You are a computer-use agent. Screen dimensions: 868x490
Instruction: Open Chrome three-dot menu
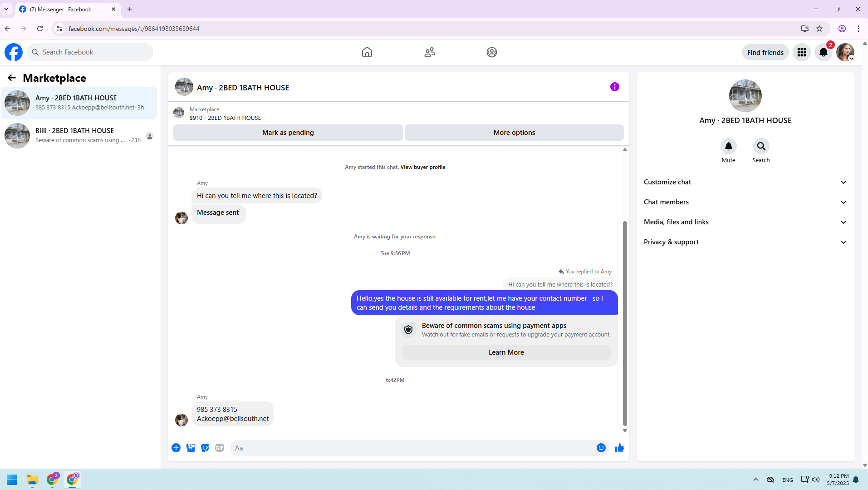pyautogui.click(x=858, y=29)
